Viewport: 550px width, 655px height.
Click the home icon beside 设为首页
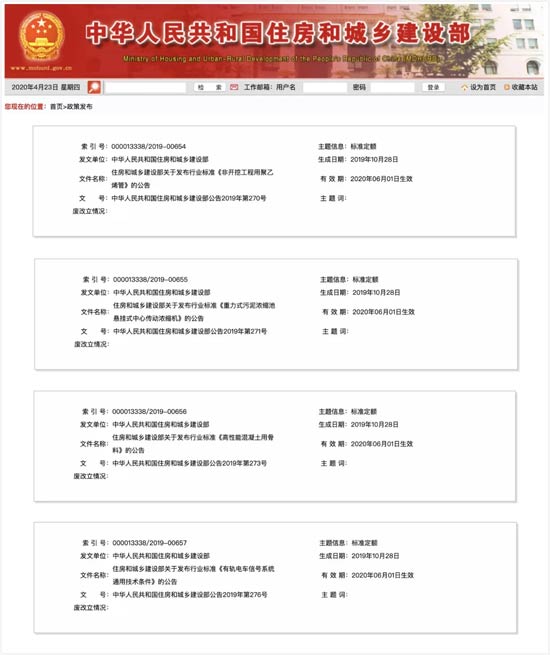[x=464, y=87]
